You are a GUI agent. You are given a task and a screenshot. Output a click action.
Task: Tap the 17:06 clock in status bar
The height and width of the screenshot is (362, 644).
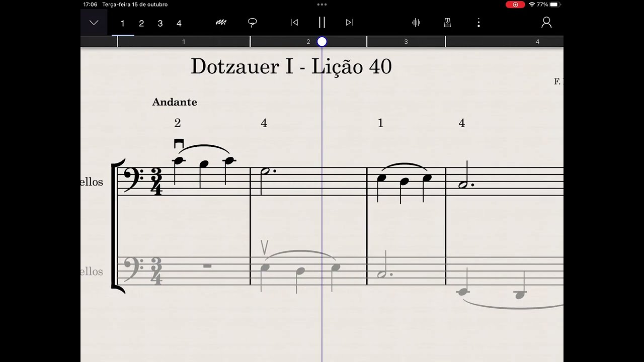tap(91, 5)
